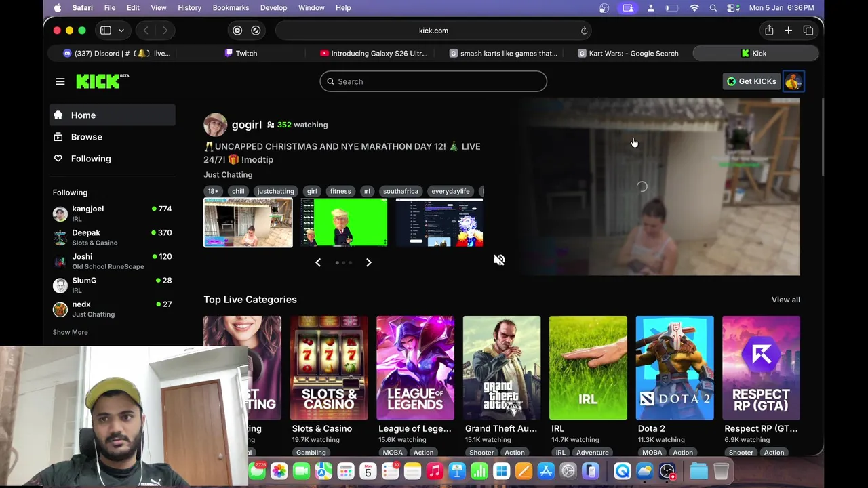
Task: Open the Kick hamburger menu
Action: click(60, 81)
